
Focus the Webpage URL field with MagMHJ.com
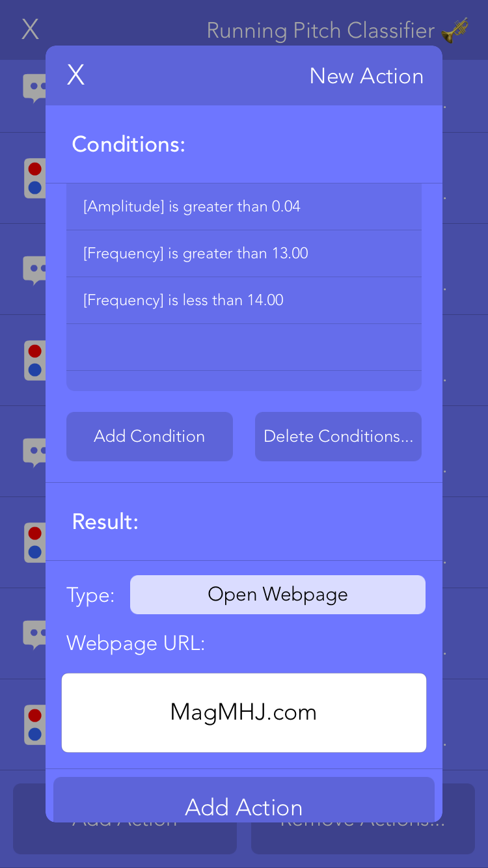[x=244, y=712]
